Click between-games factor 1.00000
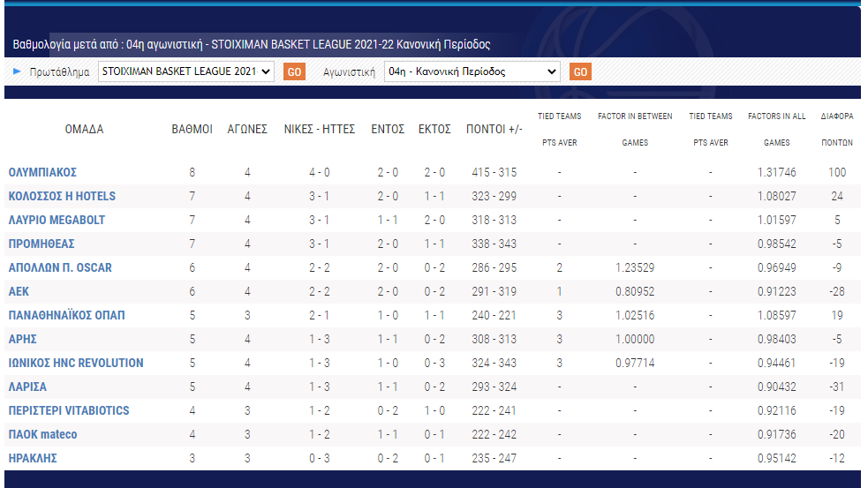 (x=635, y=339)
